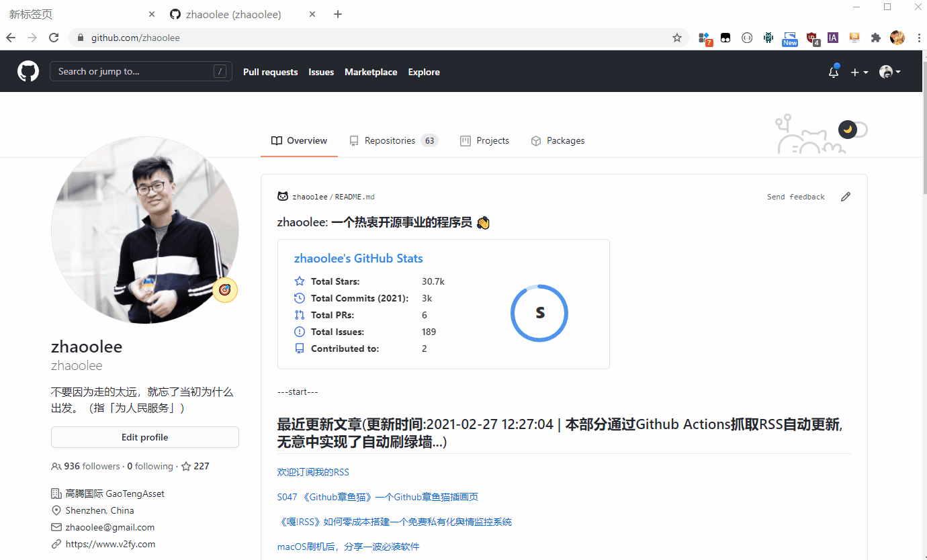Click the extension icon with New badge

pyautogui.click(x=790, y=39)
